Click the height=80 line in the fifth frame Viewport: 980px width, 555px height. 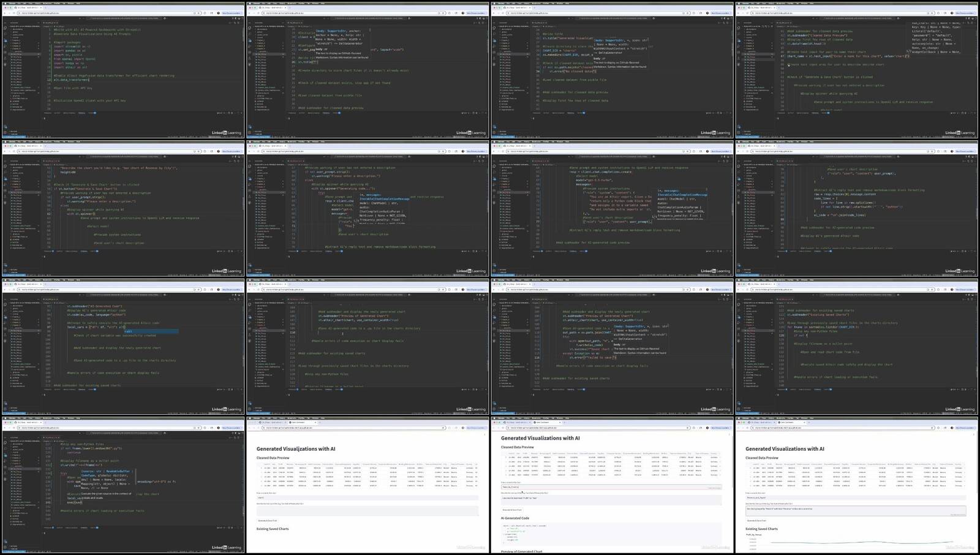click(68, 172)
